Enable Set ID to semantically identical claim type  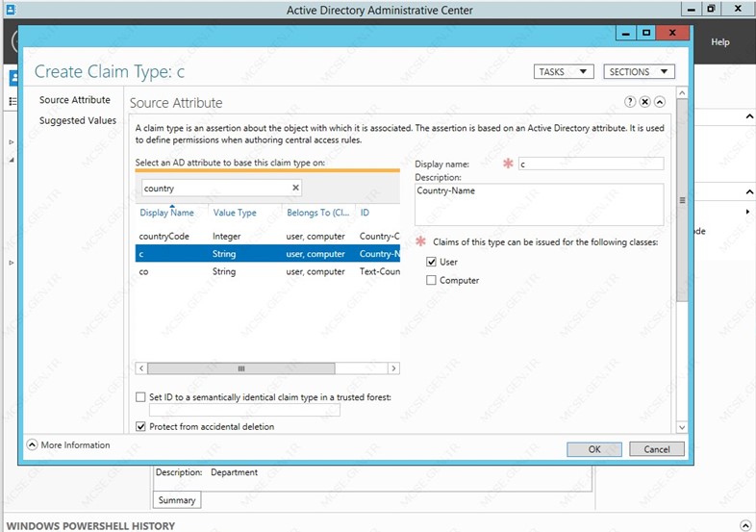click(140, 397)
